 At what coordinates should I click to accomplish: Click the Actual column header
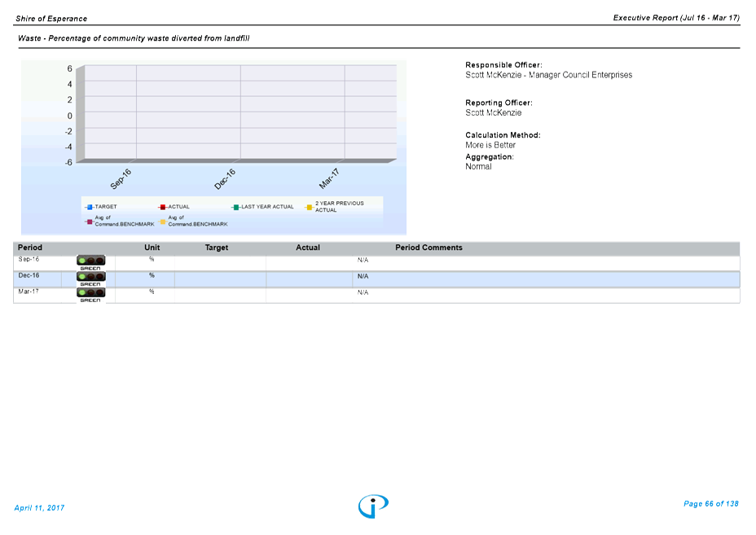[308, 248]
